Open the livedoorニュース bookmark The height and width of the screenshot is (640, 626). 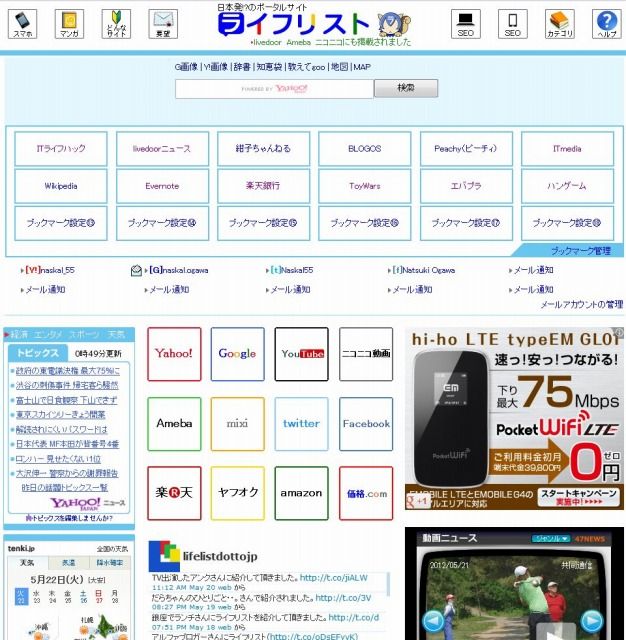[x=162, y=149]
